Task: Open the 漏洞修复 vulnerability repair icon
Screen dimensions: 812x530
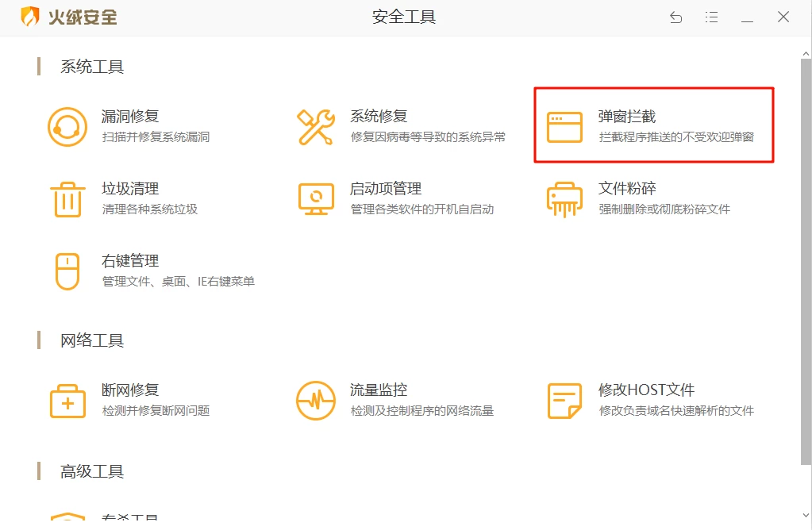Action: pos(67,127)
